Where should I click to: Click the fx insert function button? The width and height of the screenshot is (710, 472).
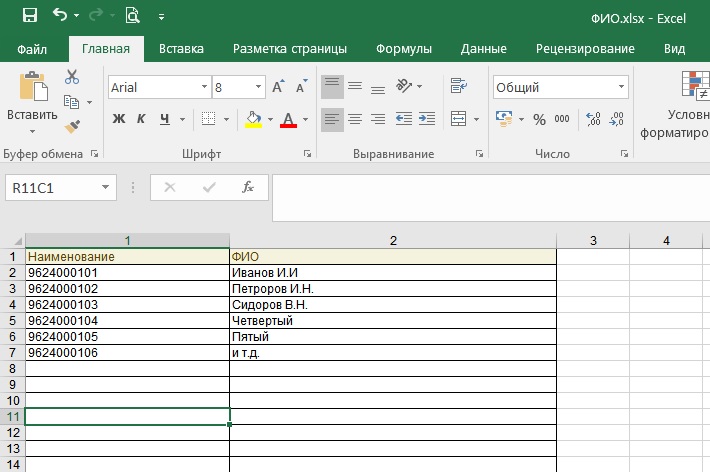(x=248, y=187)
